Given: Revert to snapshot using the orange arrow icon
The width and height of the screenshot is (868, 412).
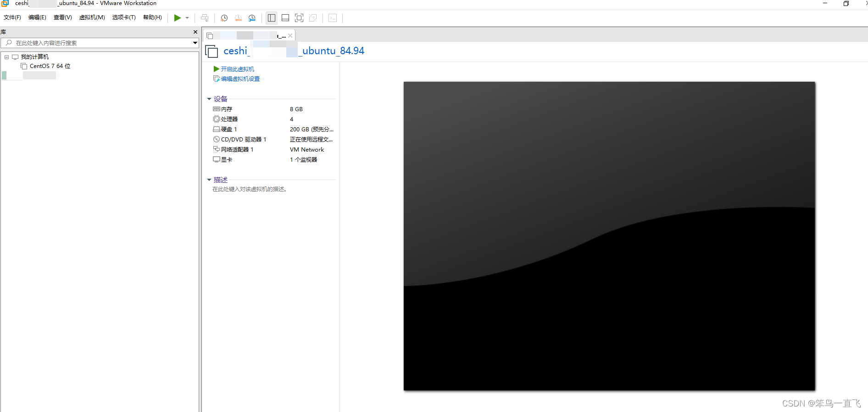Looking at the screenshot, I should pos(238,18).
